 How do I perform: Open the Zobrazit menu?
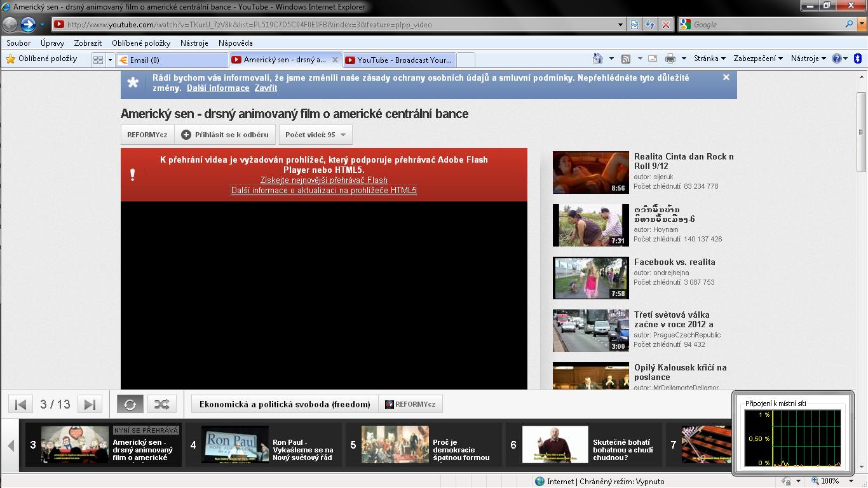88,43
